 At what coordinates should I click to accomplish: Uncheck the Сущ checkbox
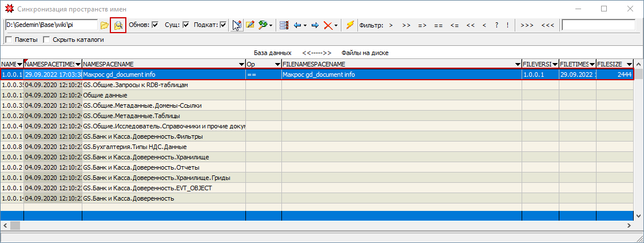(x=186, y=25)
